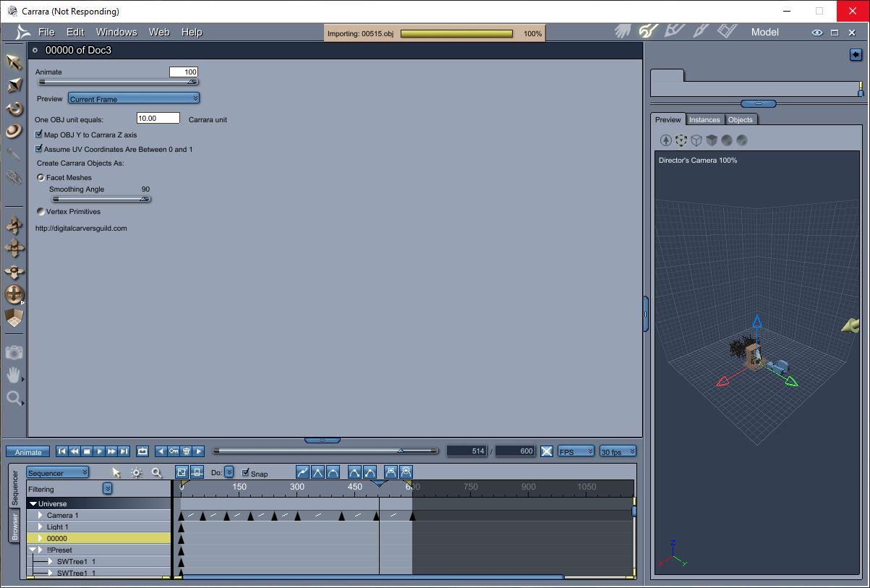Image resolution: width=870 pixels, height=588 pixels.
Task: Open the Edit menu
Action: [x=75, y=32]
